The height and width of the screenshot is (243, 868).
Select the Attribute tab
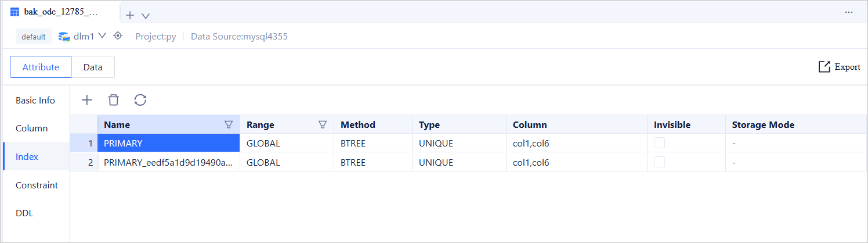[x=41, y=67]
